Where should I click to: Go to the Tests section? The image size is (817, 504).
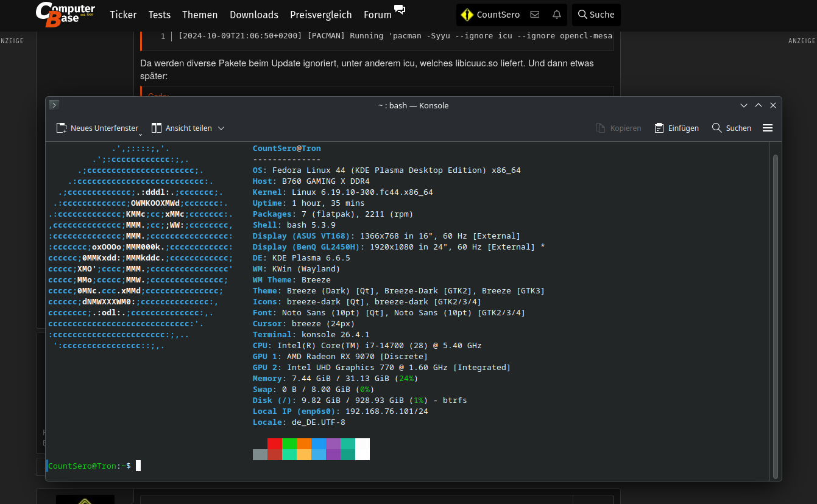[160, 15]
